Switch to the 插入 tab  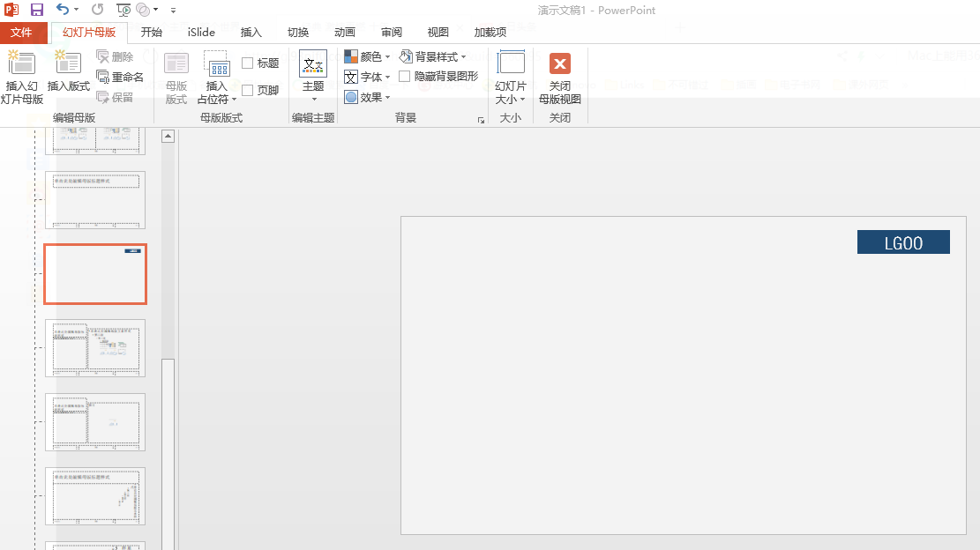[251, 33]
